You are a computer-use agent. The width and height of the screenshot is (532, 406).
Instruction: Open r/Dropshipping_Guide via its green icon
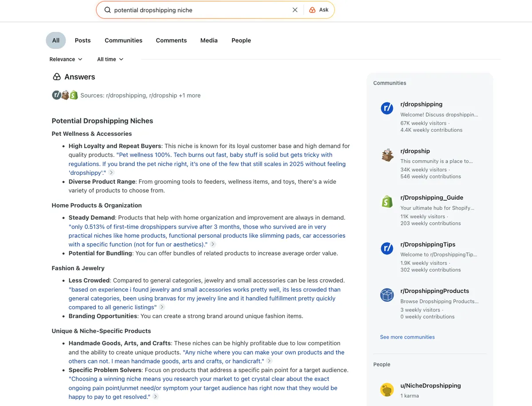point(387,201)
